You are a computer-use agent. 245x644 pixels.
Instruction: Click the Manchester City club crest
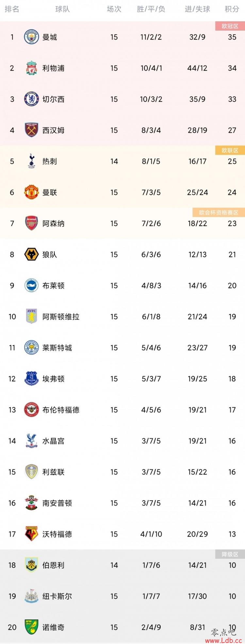tap(32, 37)
